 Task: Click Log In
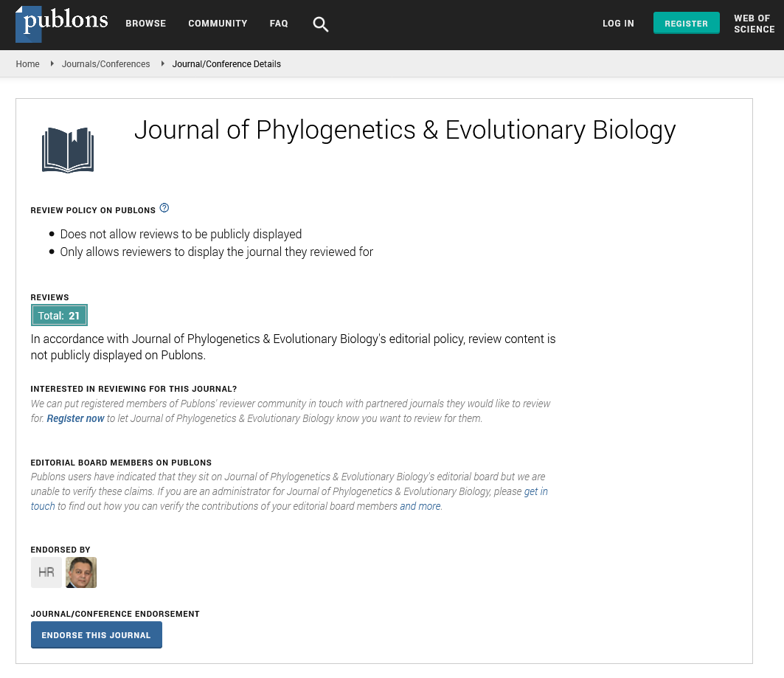(618, 24)
